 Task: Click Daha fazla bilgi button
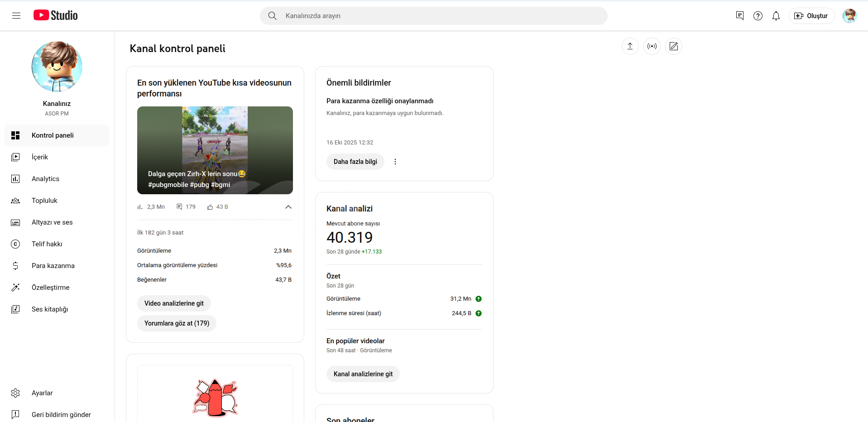point(355,162)
